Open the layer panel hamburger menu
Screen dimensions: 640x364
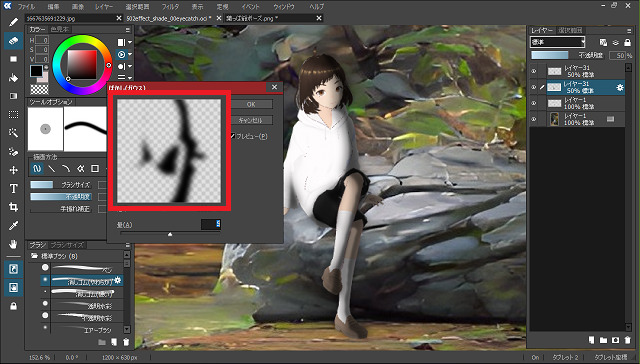(x=629, y=31)
